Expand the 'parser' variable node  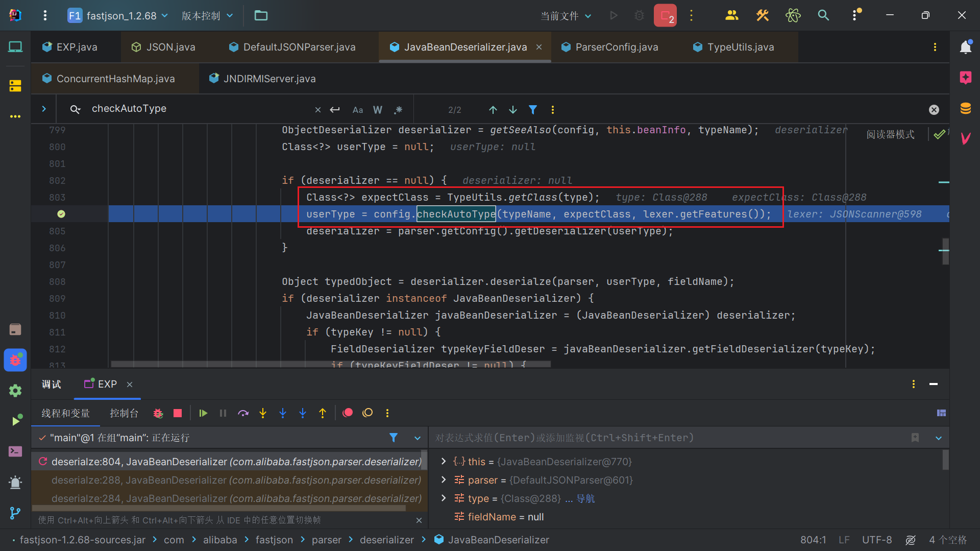pyautogui.click(x=444, y=480)
